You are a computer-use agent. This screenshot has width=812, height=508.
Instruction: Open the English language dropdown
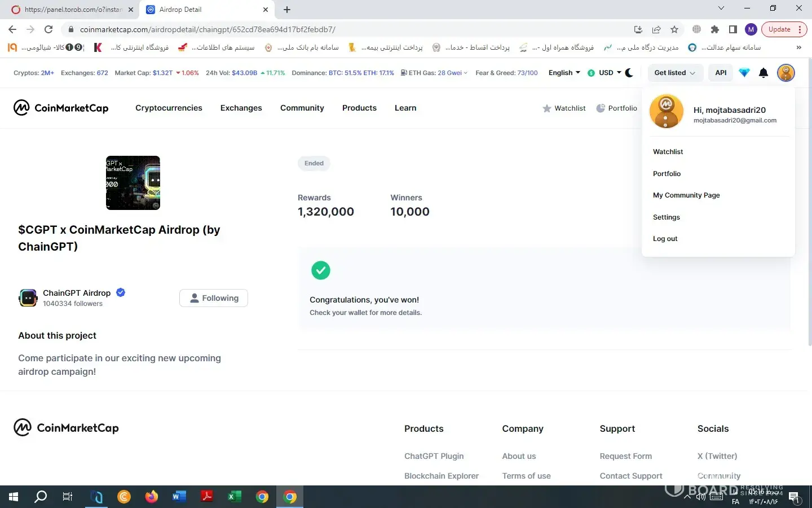[x=564, y=73]
